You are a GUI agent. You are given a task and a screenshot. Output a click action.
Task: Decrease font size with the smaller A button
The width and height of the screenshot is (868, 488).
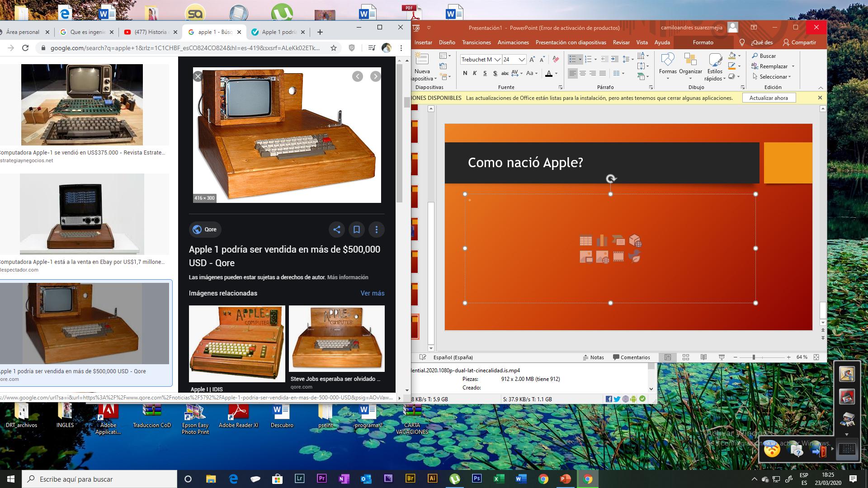pyautogui.click(x=542, y=59)
